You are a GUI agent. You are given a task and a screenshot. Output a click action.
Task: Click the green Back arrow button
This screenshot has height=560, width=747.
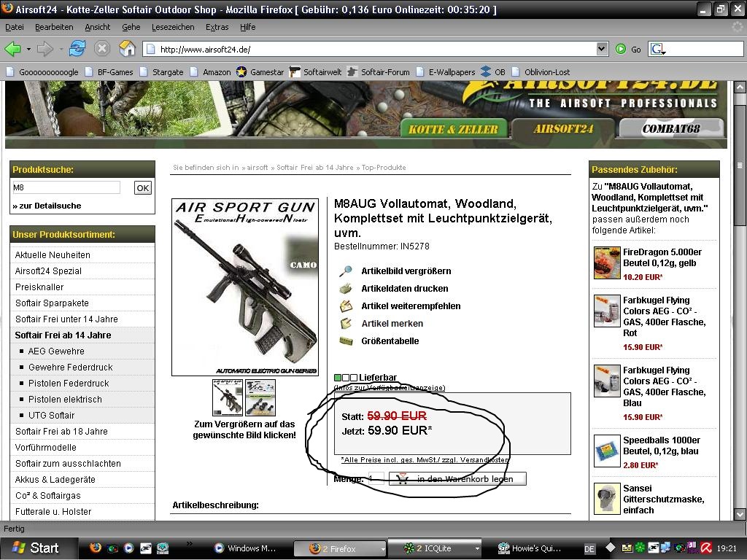(x=12, y=49)
